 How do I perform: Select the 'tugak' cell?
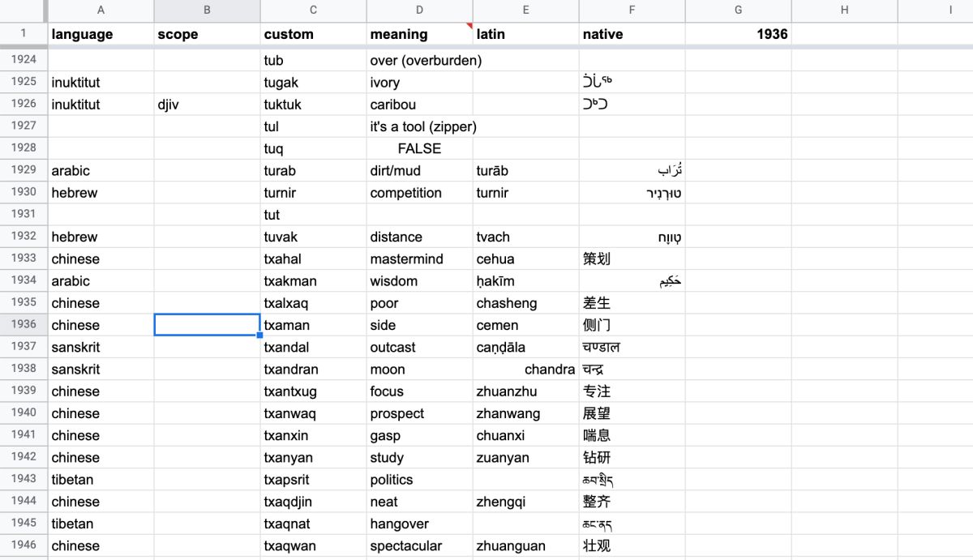(314, 82)
